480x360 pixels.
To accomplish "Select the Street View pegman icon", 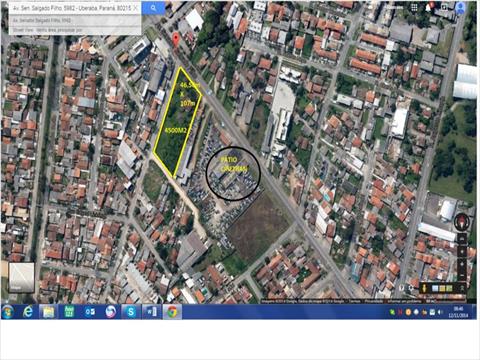I will point(424,288).
